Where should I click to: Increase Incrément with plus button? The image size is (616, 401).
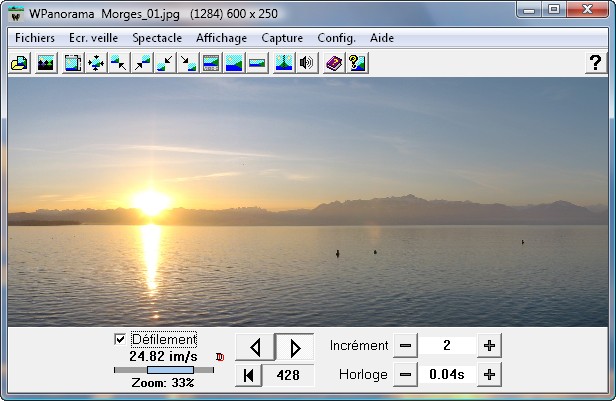pos(489,346)
